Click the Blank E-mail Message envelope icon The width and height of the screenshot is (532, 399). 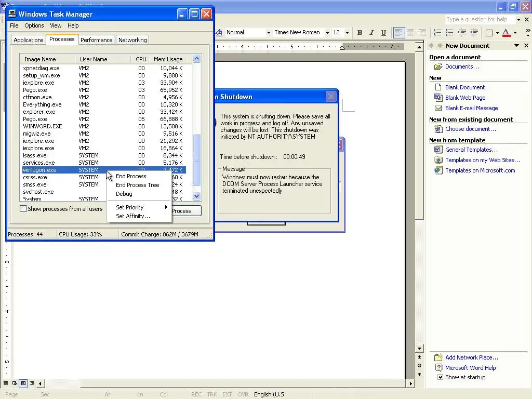pos(438,108)
